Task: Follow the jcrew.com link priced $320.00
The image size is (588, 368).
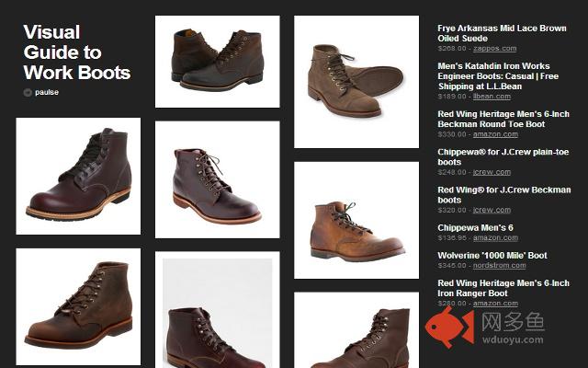Action: point(492,211)
